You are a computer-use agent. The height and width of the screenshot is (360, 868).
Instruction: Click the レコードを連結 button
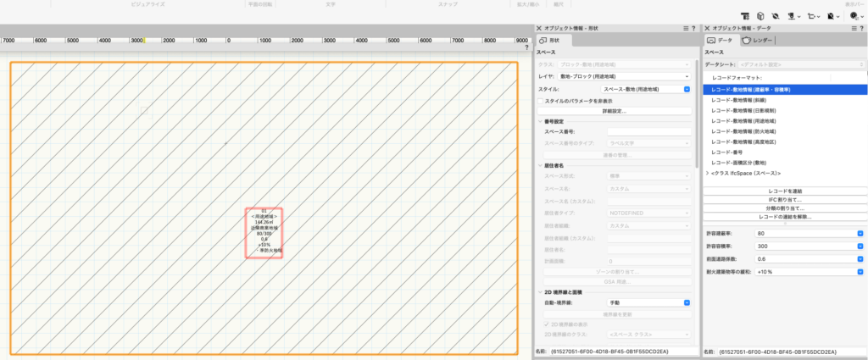click(783, 191)
